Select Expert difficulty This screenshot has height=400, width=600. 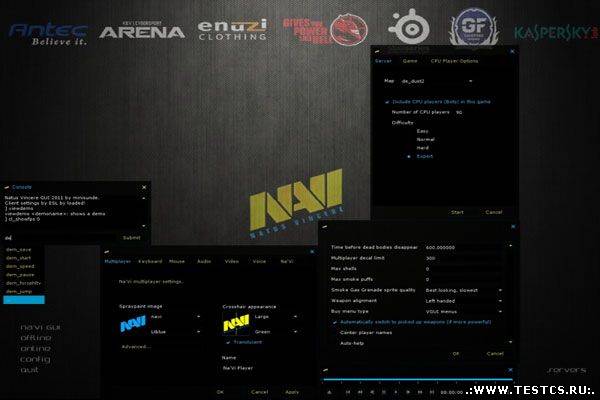click(x=420, y=156)
